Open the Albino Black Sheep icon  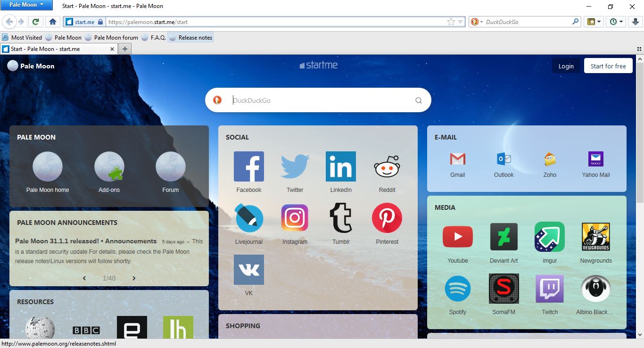click(596, 289)
